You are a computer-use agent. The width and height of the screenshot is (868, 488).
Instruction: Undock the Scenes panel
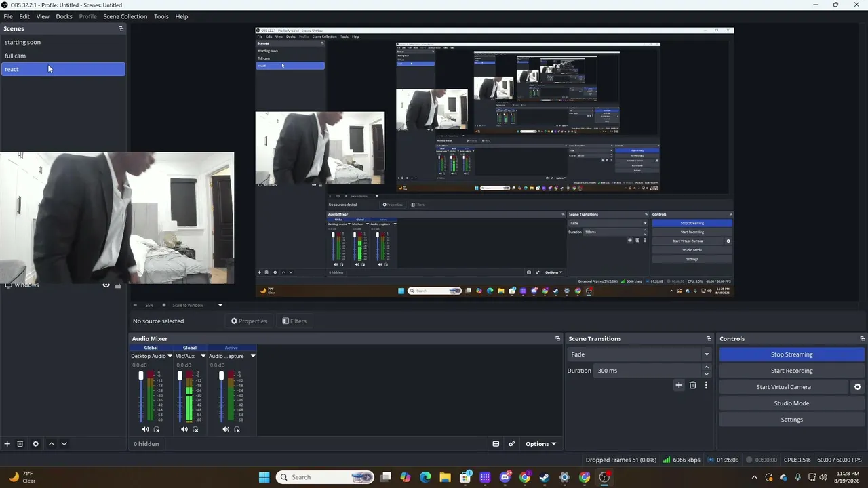pyautogui.click(x=121, y=28)
